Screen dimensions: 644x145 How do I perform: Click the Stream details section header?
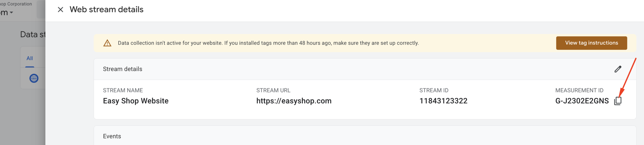coord(123,69)
